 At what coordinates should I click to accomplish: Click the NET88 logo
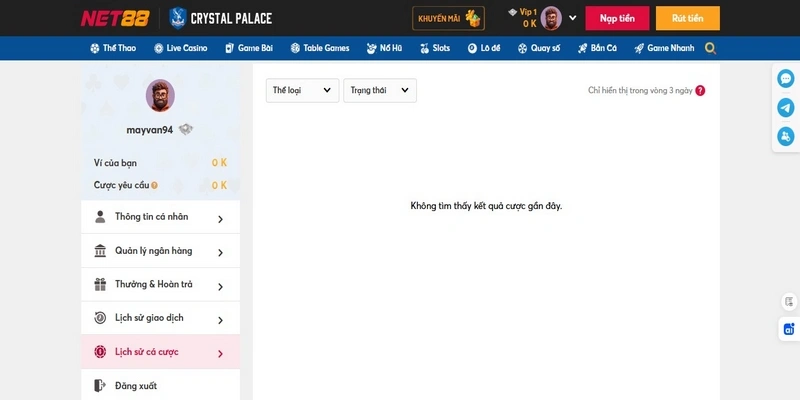(115, 18)
